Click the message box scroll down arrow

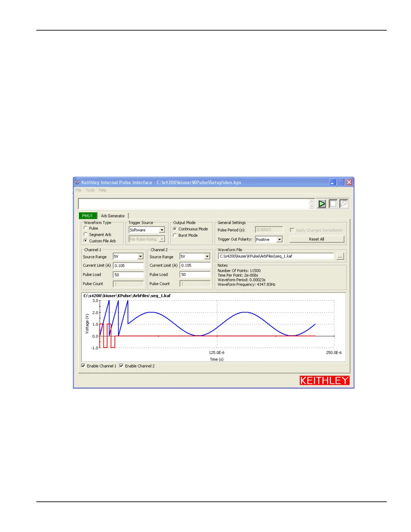pos(312,206)
